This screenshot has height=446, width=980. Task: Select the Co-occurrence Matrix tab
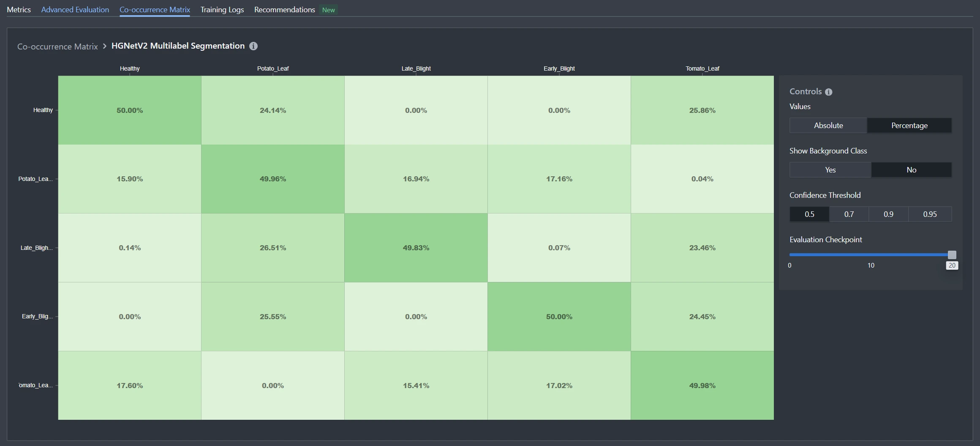155,9
